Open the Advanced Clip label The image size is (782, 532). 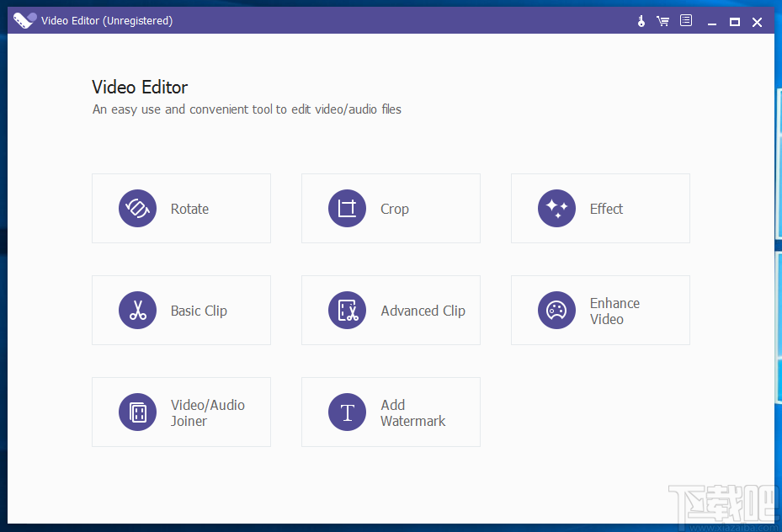[423, 311]
